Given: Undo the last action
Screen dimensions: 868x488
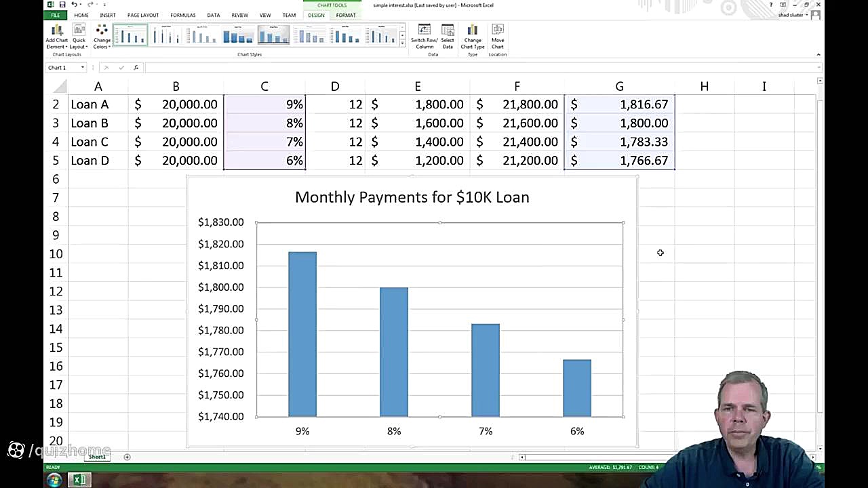Looking at the screenshot, I should pyautogui.click(x=73, y=5).
